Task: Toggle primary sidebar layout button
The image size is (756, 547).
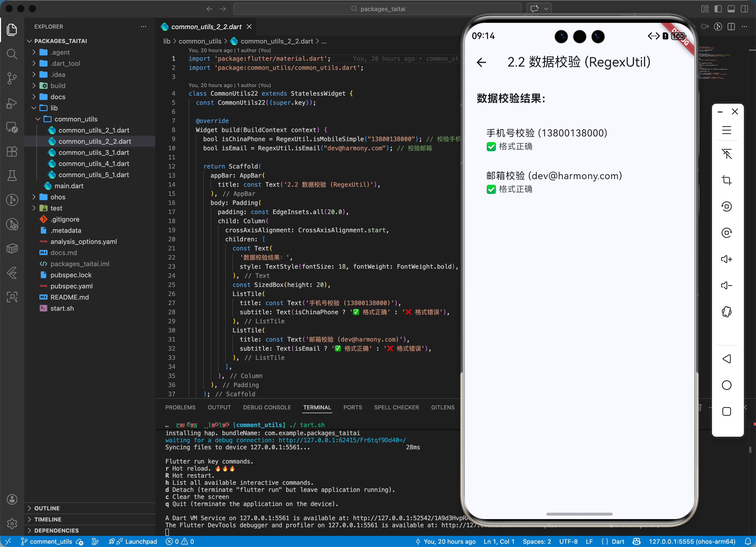Action: [x=718, y=9]
